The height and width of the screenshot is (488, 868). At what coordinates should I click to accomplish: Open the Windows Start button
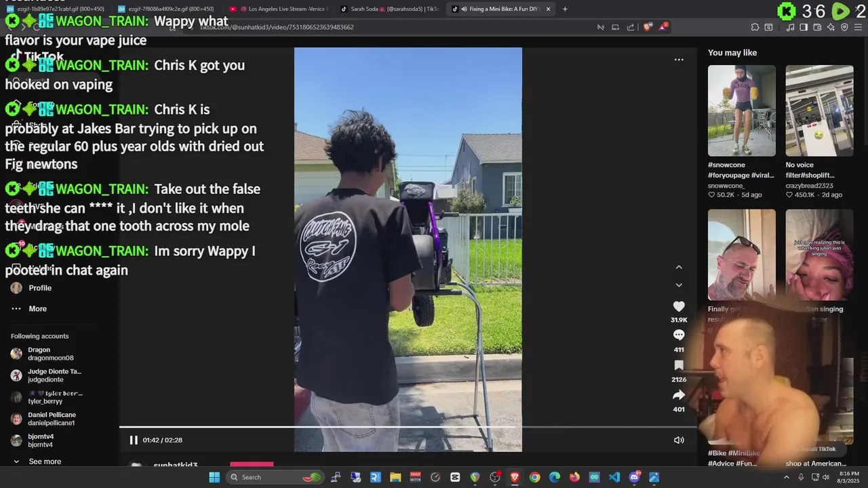click(x=214, y=477)
